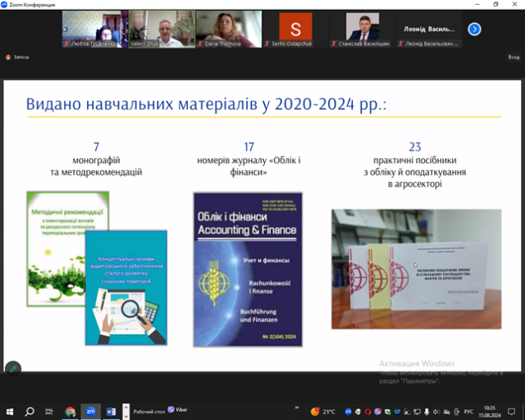Click the number 17 on the slide
525x420 pixels.
249,147
